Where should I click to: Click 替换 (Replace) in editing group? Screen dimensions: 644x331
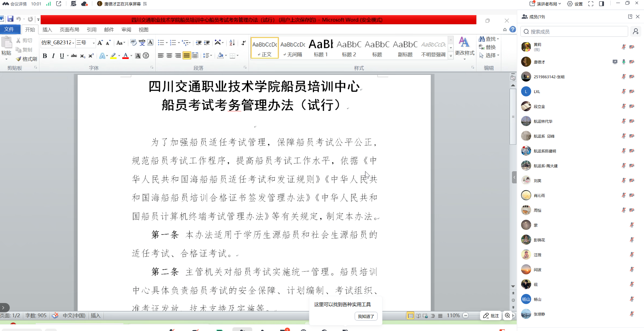click(x=487, y=47)
